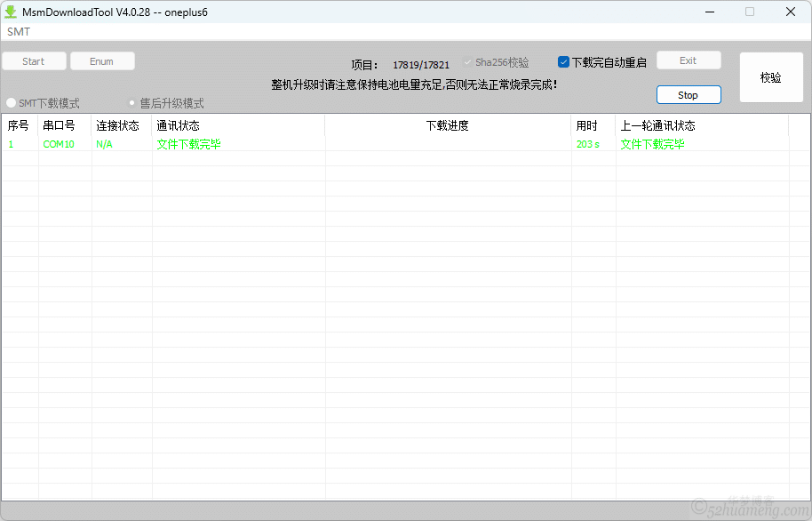Close the MsmDownloadTool window
This screenshot has height=521, width=812.
click(791, 12)
